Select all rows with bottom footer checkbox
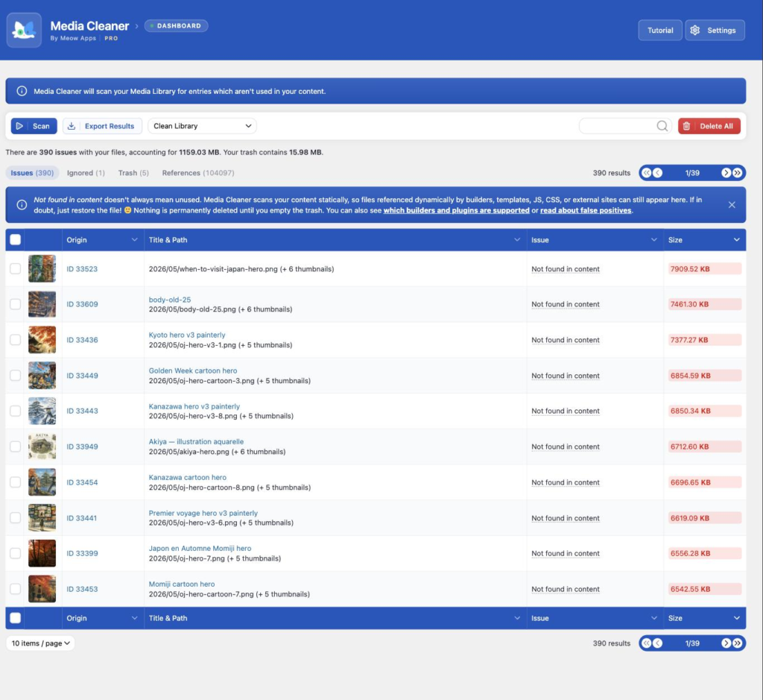 16,618
